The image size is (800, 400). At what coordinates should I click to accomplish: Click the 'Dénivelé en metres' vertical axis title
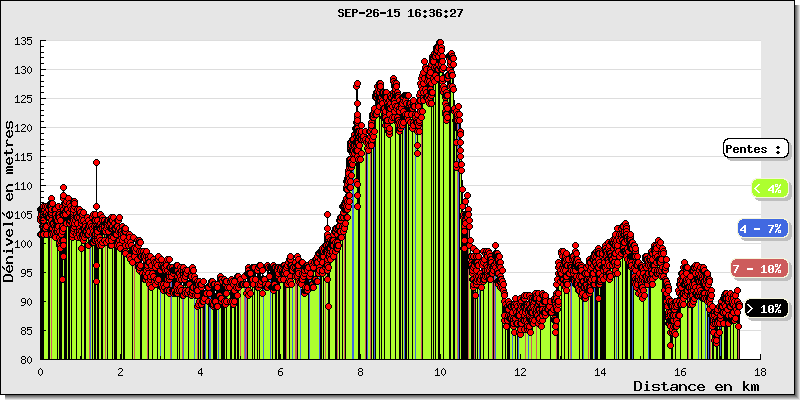point(10,200)
